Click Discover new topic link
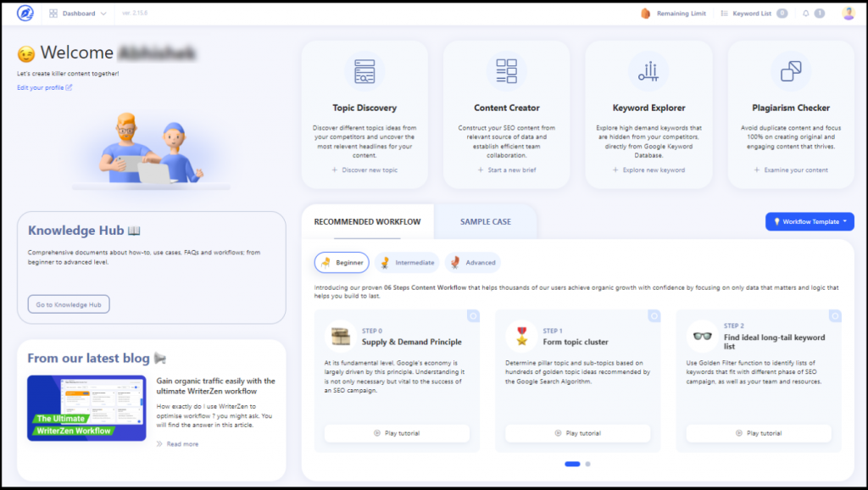 click(364, 170)
